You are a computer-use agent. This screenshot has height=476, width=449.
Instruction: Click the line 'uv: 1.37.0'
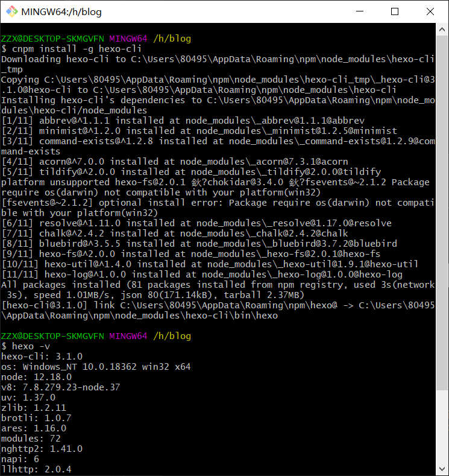[28, 398]
